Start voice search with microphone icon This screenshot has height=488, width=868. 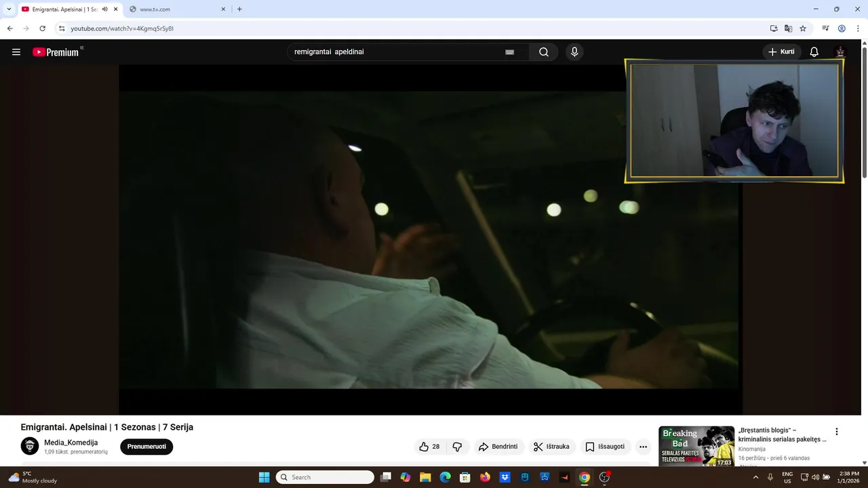coord(574,52)
